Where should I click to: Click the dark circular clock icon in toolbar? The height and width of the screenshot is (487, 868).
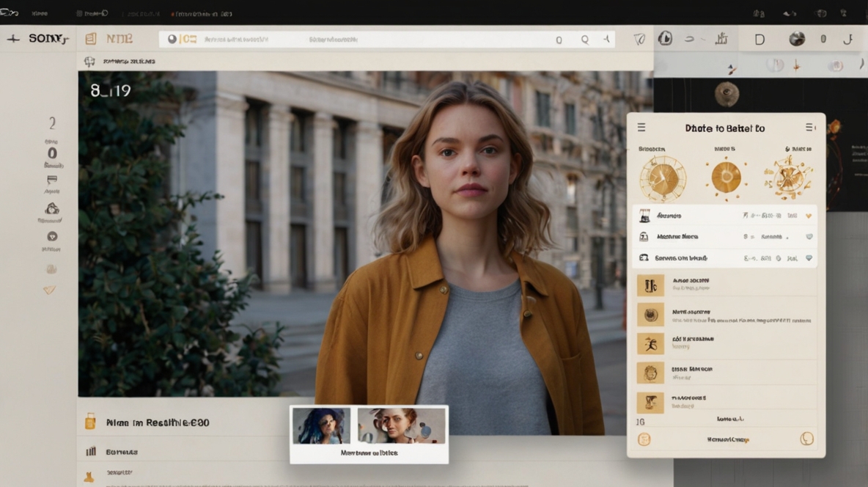665,39
